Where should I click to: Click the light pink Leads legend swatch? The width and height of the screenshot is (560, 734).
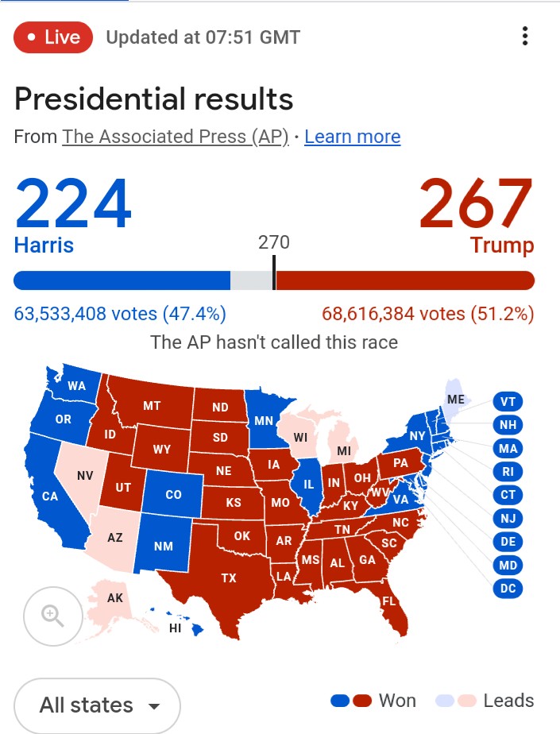(x=468, y=701)
